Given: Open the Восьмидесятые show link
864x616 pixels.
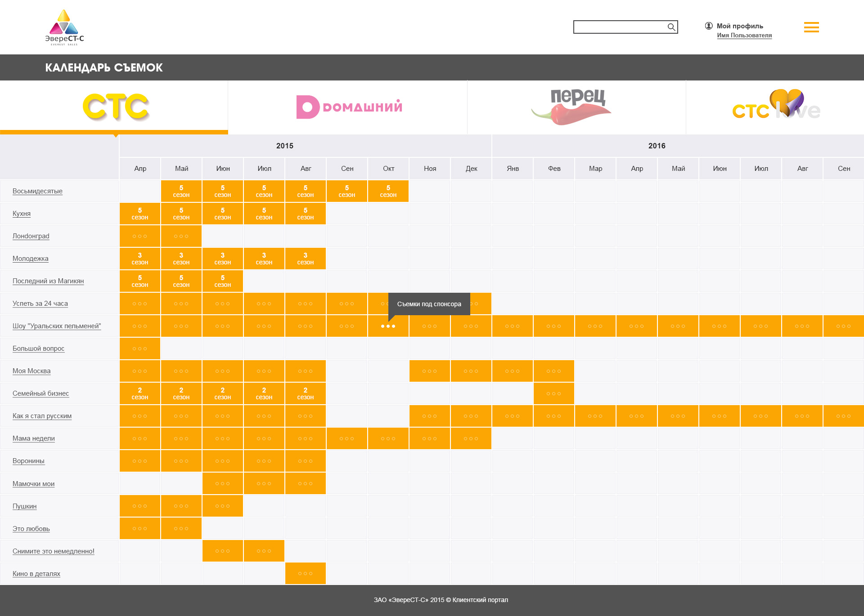Looking at the screenshot, I should click(37, 191).
